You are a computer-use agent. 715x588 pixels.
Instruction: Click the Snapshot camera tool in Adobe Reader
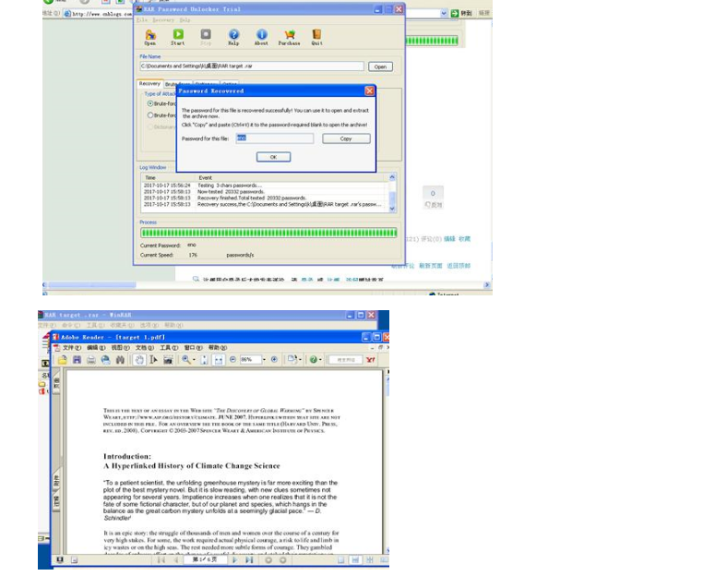click(x=168, y=359)
